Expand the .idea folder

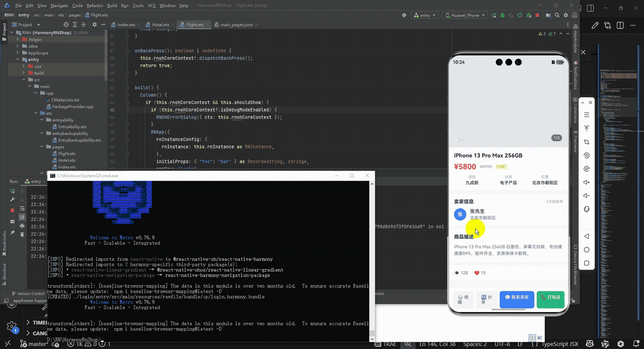click(18, 46)
